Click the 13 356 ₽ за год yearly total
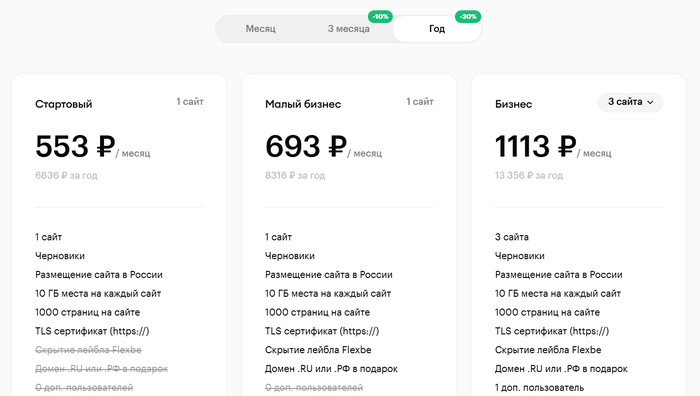This screenshot has height=396, width=700. (x=529, y=175)
